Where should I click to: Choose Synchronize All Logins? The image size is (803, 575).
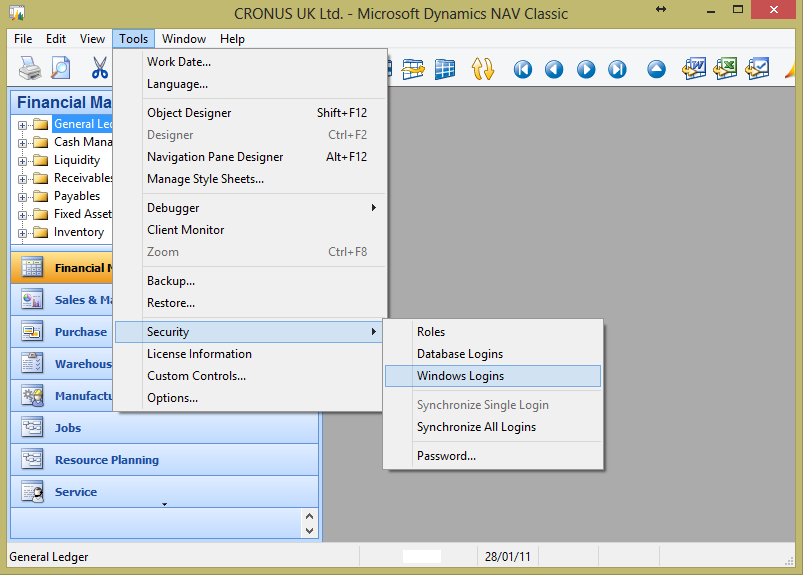tap(493, 427)
